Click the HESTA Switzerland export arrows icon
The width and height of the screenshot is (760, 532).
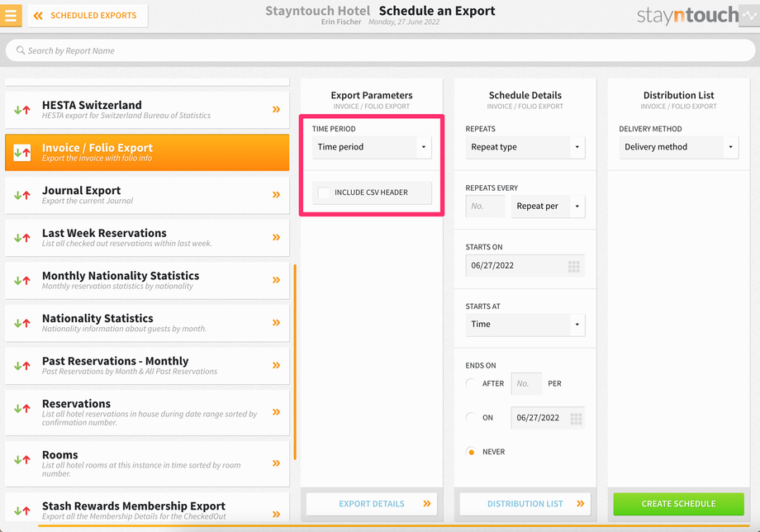[22, 110]
